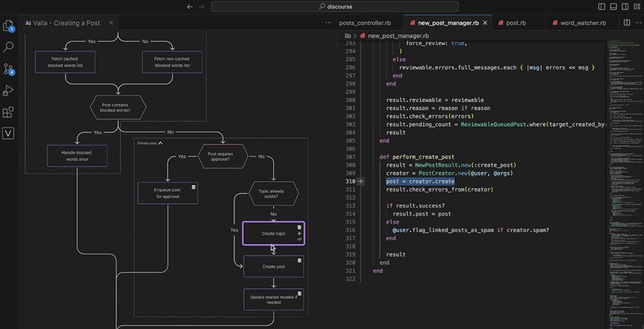Open the Valla V icon in activity bar

coord(8,133)
